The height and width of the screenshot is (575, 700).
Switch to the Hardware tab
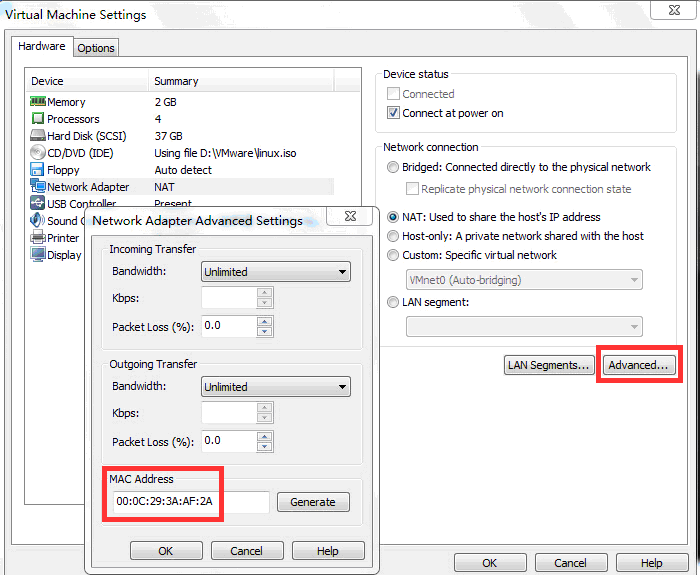[42, 46]
